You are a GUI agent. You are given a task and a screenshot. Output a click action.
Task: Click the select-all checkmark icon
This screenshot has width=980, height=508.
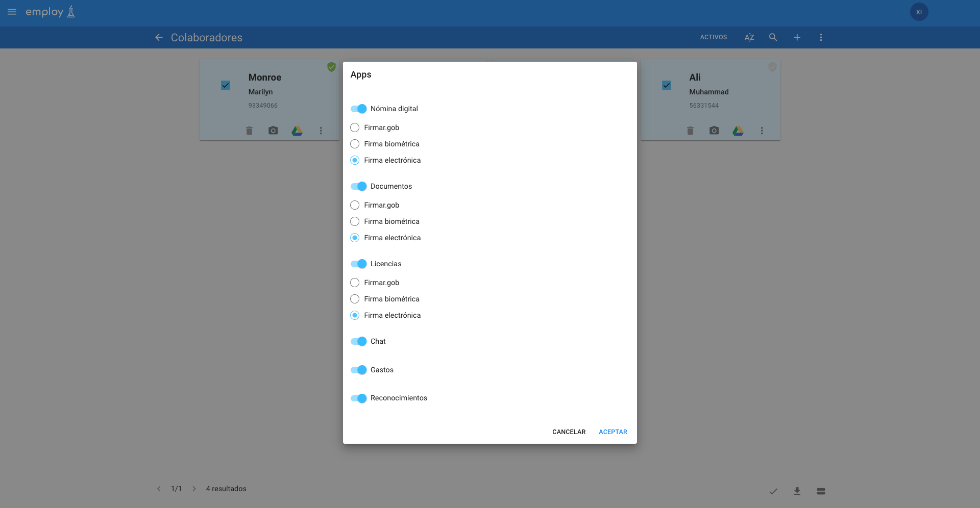773,491
